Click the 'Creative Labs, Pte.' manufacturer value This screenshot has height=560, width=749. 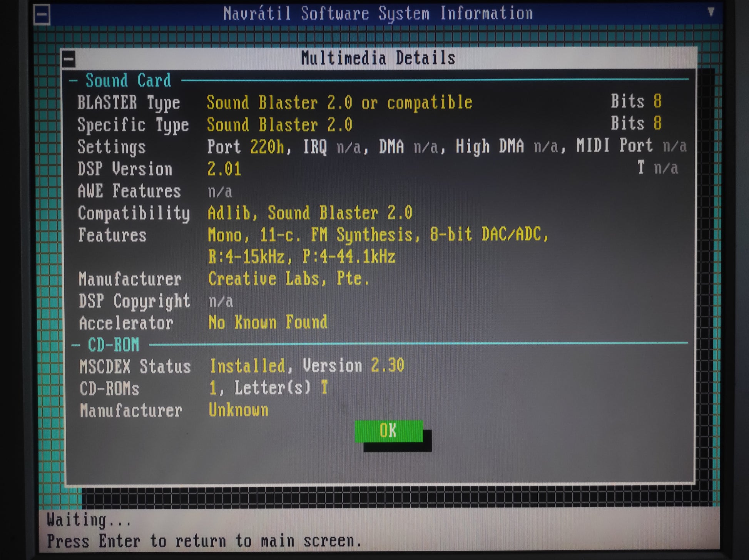pyautogui.click(x=288, y=279)
